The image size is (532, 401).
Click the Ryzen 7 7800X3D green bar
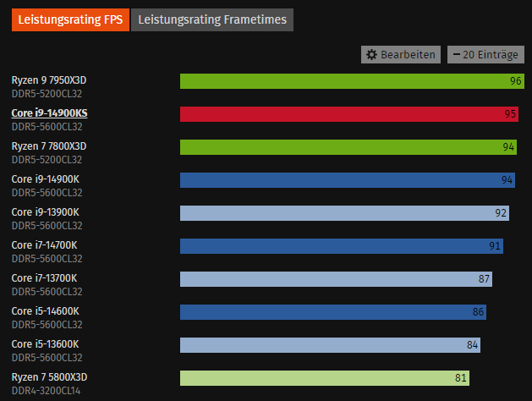click(x=348, y=147)
